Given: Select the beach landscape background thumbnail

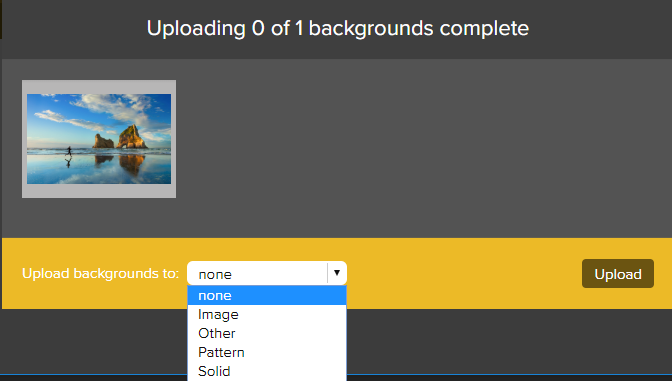Looking at the screenshot, I should (x=99, y=139).
